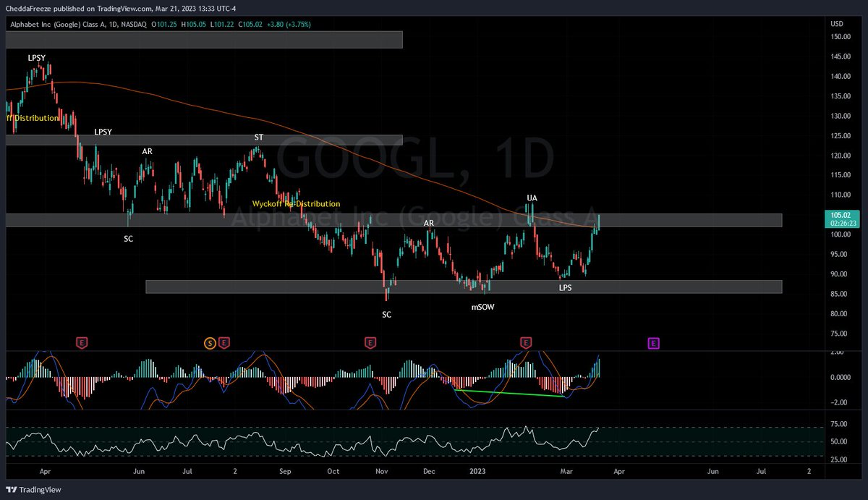Click the TradingView logo at bottom left
Image resolution: width=868 pixels, height=500 pixels.
pos(33,490)
